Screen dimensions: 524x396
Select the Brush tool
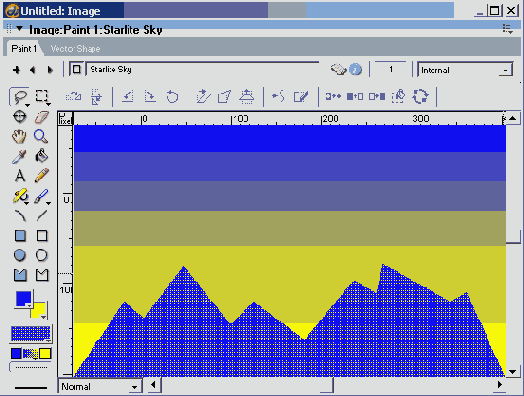(x=42, y=196)
